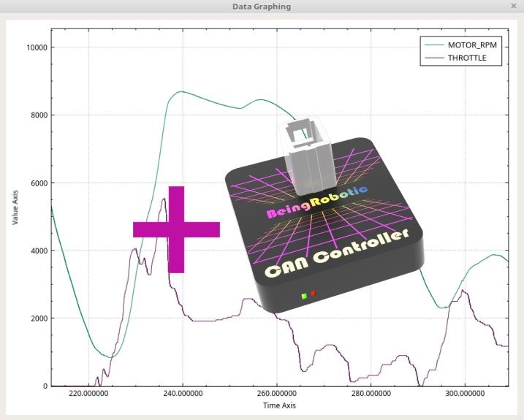Click the green MOTOR_RPM legend line sample
524x420 pixels.
coord(434,45)
